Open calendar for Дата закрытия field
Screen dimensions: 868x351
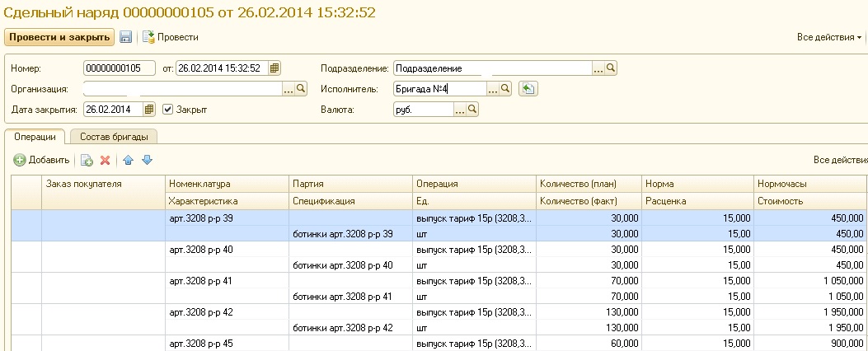tap(149, 109)
